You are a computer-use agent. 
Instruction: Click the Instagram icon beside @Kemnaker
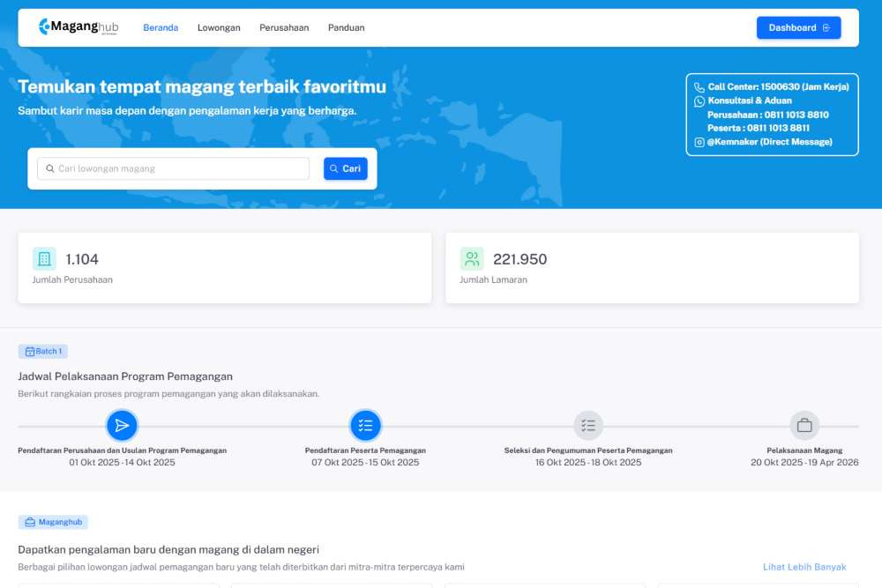(x=699, y=142)
